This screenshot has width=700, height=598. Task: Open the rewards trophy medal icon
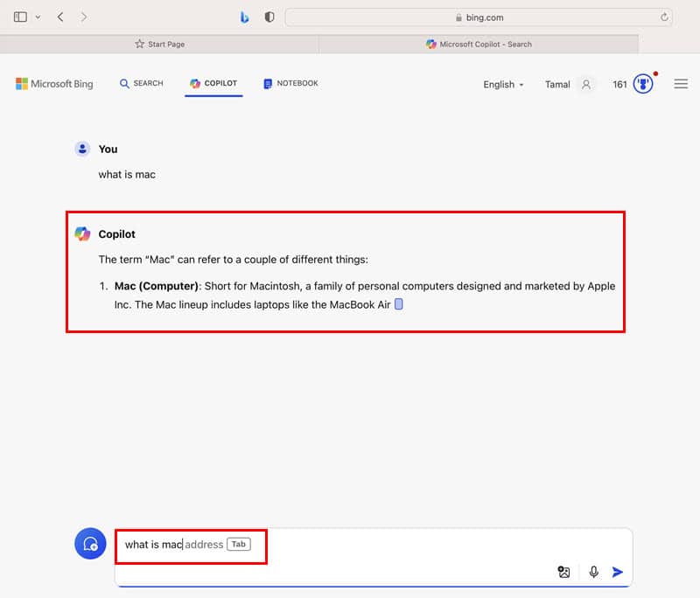pos(643,84)
